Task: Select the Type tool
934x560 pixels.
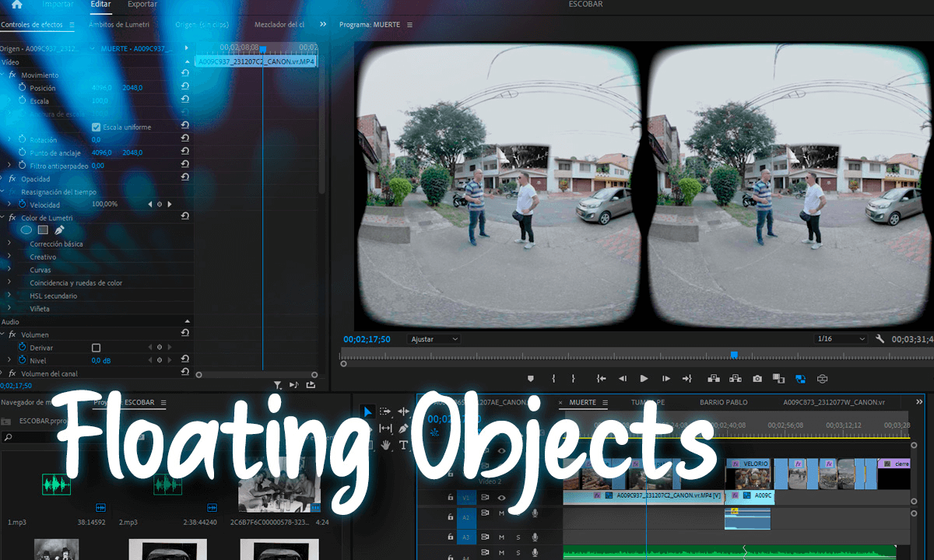Action: click(x=403, y=445)
